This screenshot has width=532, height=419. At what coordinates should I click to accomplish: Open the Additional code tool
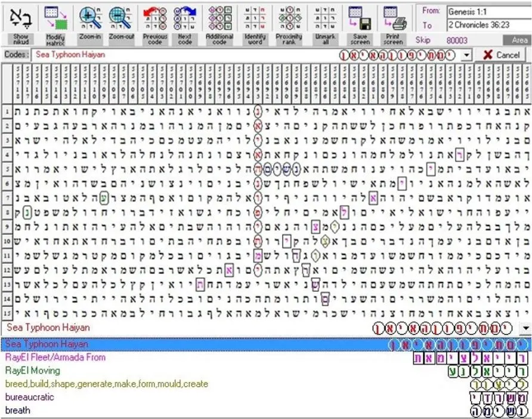[220, 18]
